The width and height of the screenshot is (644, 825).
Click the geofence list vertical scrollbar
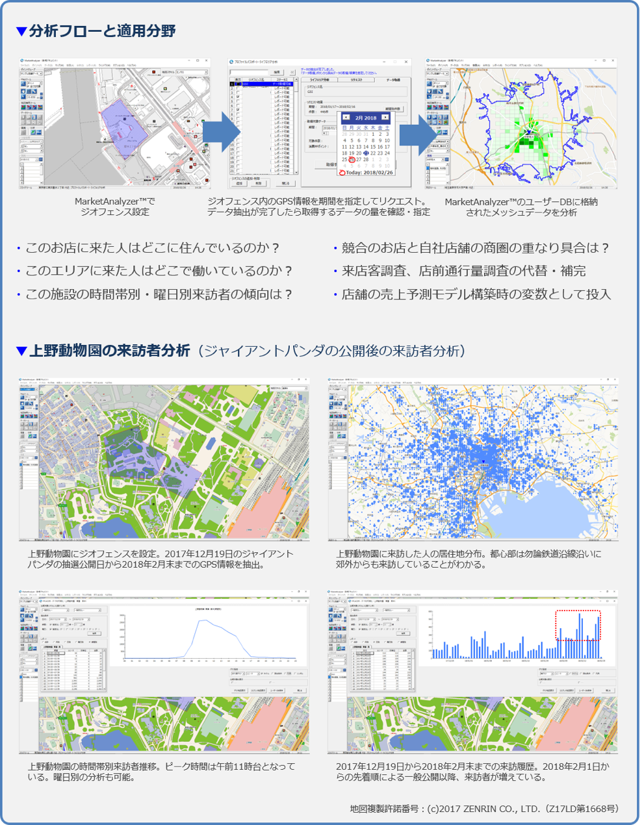click(296, 127)
